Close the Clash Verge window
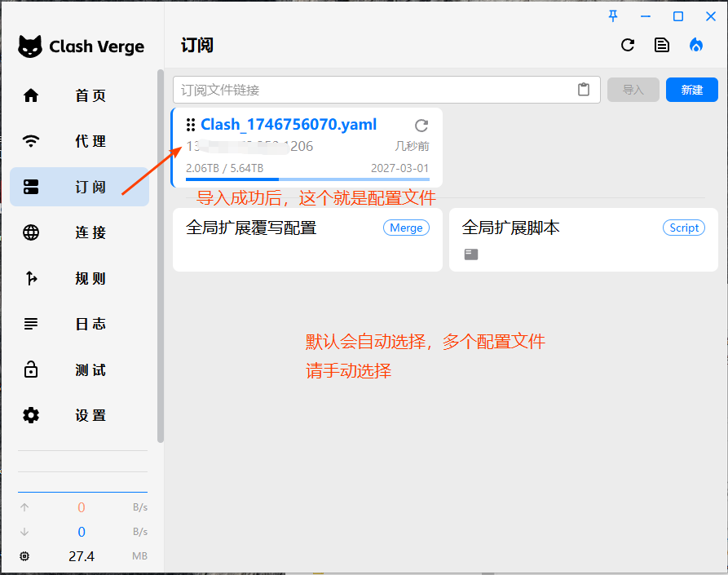The height and width of the screenshot is (575, 728). pos(711,16)
